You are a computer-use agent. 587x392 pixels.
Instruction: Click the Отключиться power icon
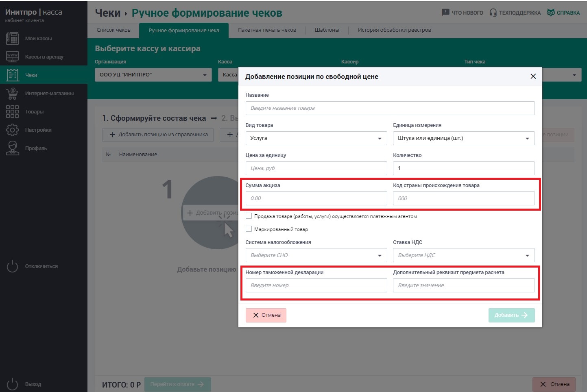pyautogui.click(x=12, y=266)
